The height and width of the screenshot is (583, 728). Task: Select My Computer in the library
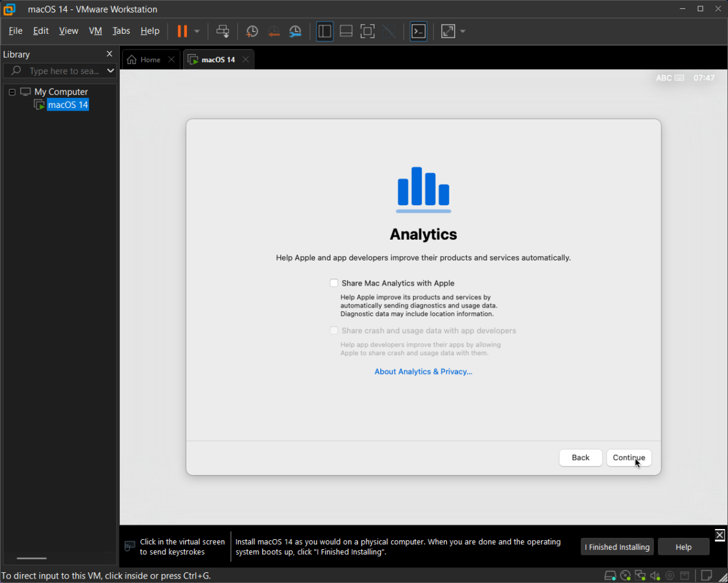tap(61, 92)
